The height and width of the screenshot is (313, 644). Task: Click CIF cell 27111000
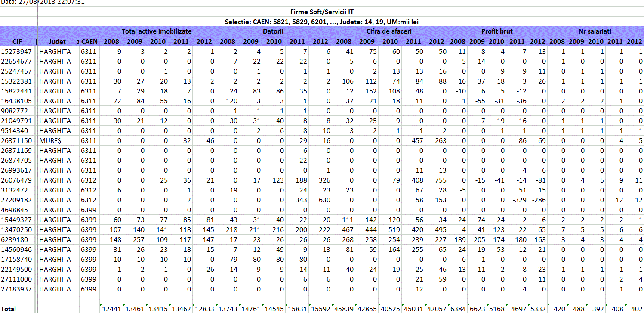tap(17, 279)
